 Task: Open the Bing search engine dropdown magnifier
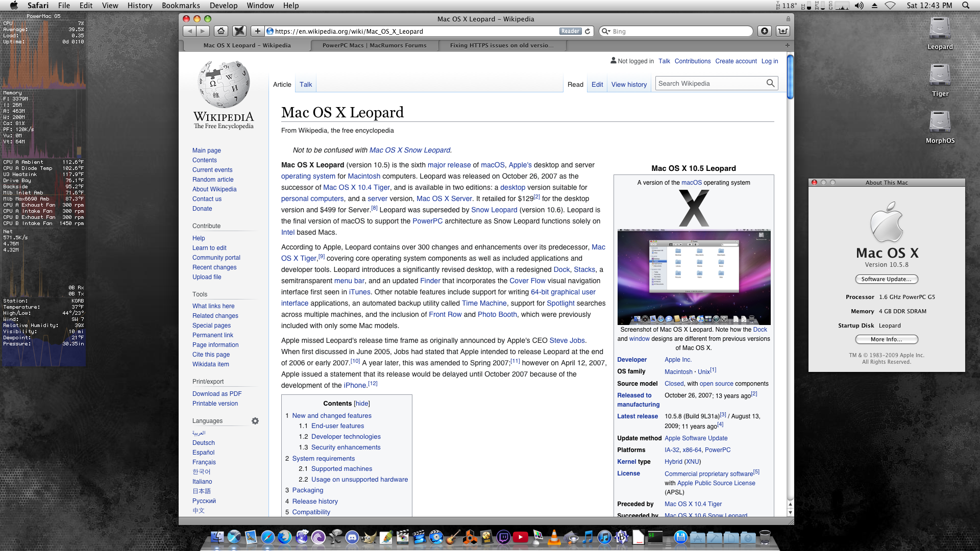pyautogui.click(x=606, y=31)
